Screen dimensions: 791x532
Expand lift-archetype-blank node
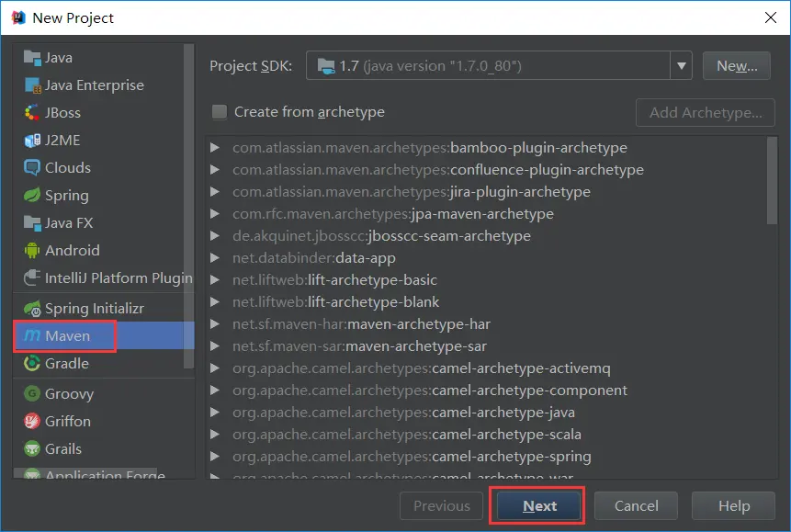(x=215, y=302)
